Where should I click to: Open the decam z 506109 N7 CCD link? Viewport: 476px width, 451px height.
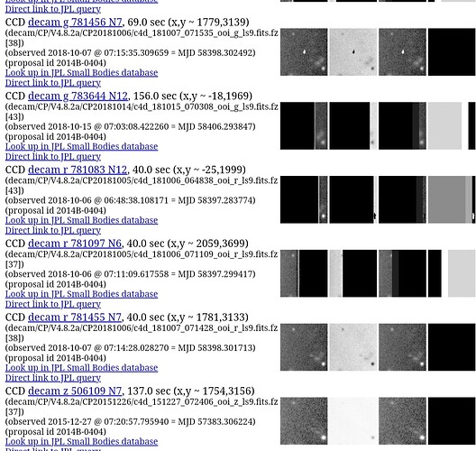[75, 391]
